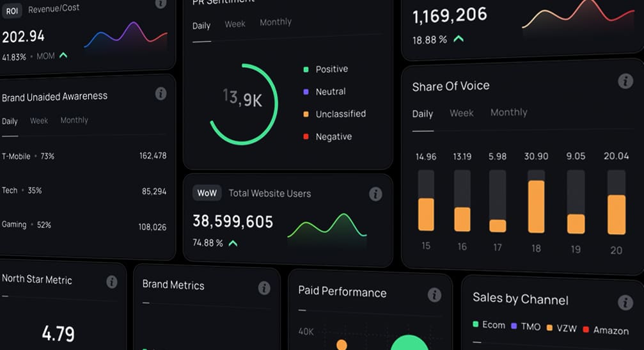The width and height of the screenshot is (644, 350).
Task: Switch to Monthly tab in PR Sentiment
Action: 276,22
